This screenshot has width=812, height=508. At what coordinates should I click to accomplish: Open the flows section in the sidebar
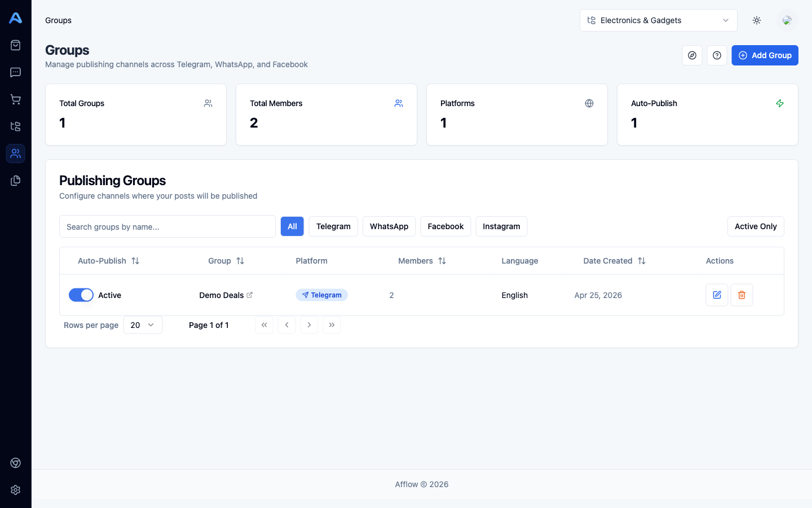coord(15,126)
